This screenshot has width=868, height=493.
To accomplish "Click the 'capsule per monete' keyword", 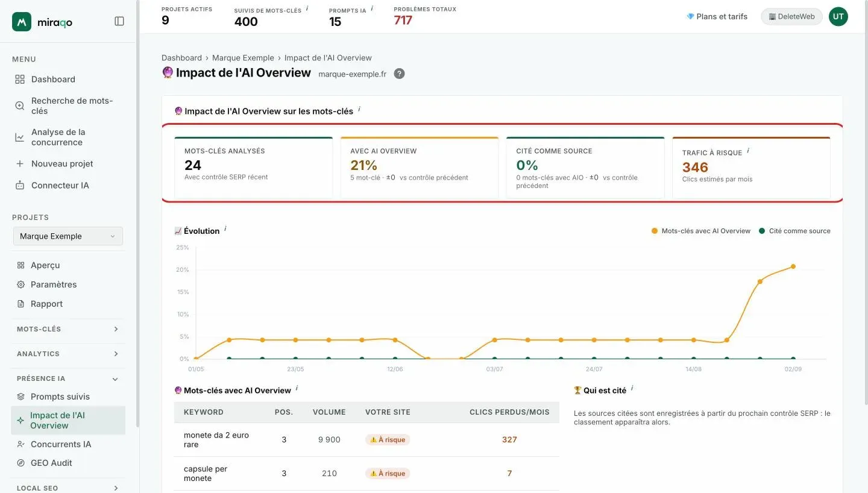I will click(x=206, y=474).
